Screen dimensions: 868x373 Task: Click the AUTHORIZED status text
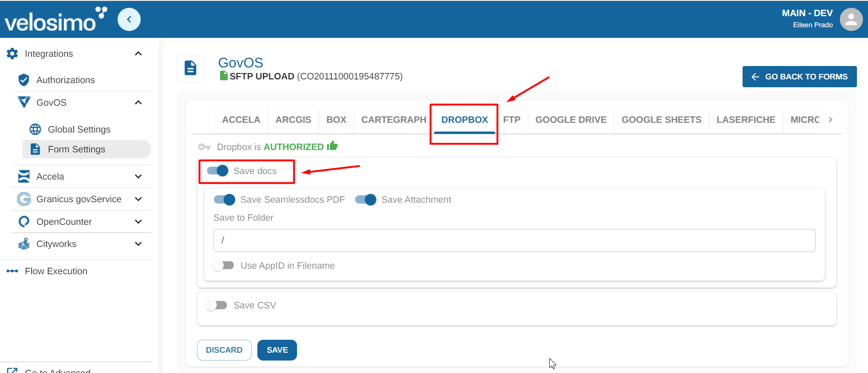[294, 147]
